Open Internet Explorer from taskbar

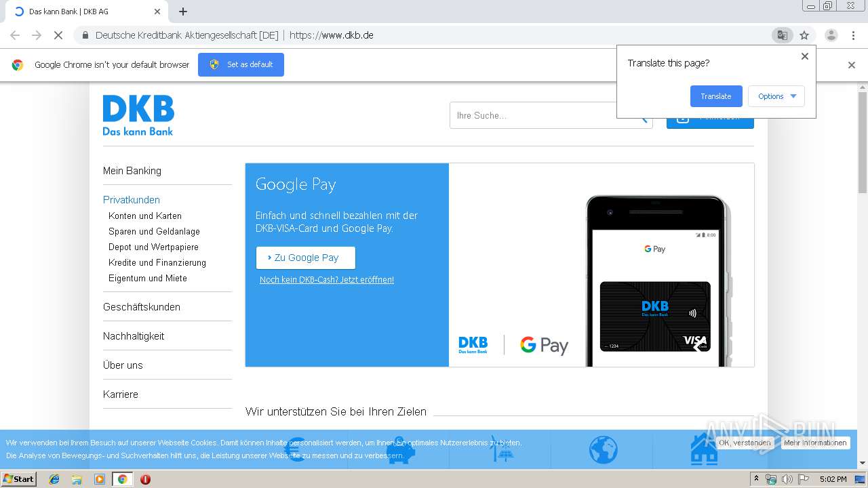tap(54, 479)
